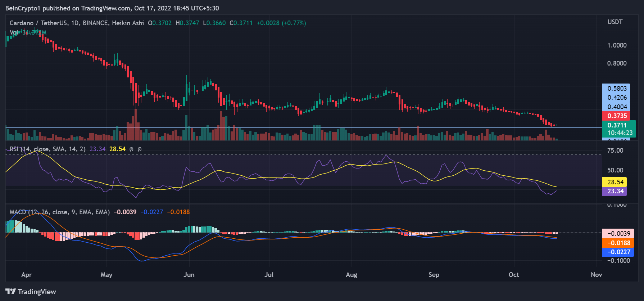Click the Vol indicator legend label
Viewport: 644px width, 301px height.
point(14,32)
